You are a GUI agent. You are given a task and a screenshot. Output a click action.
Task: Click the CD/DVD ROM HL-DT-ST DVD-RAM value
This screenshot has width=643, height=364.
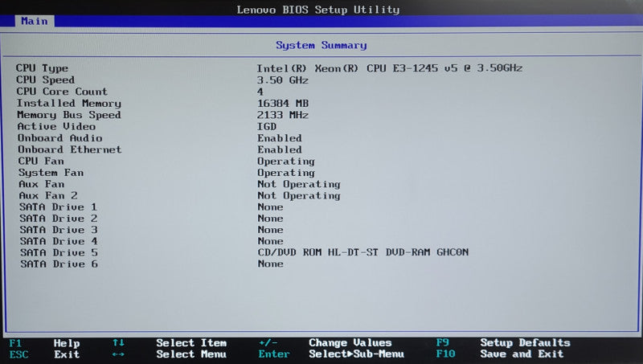[362, 252]
